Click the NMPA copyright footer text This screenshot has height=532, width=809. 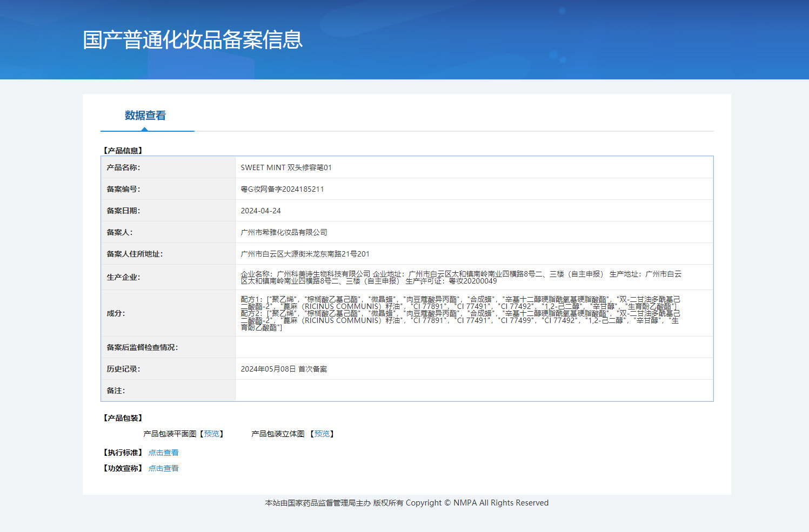406,503
